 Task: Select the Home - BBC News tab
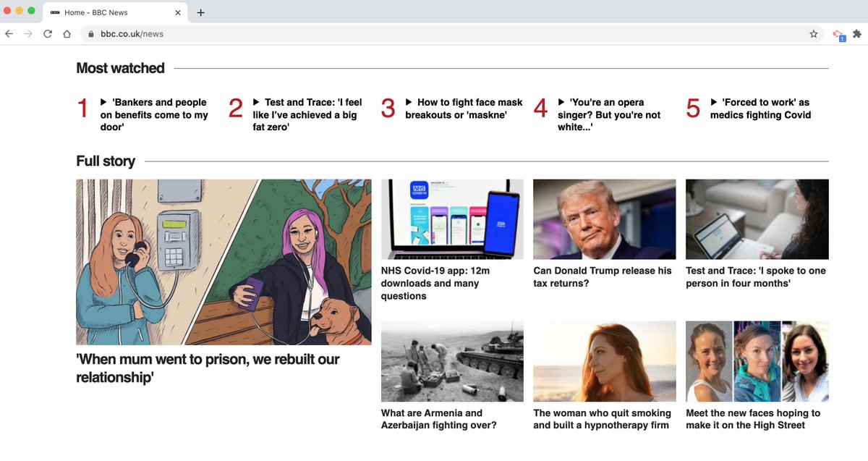116,12
